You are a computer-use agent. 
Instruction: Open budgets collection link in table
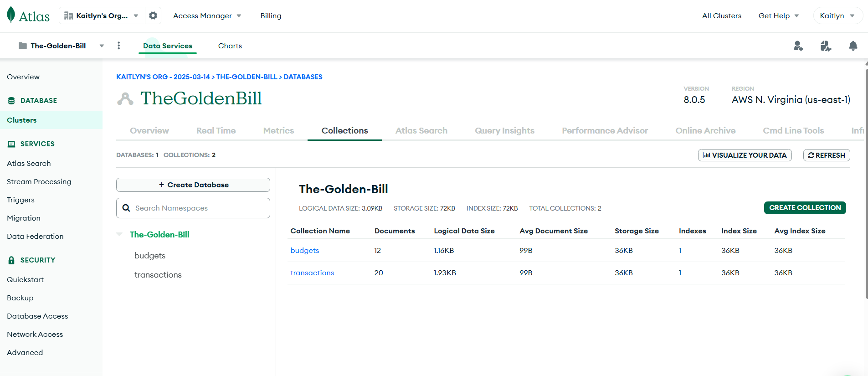pyautogui.click(x=305, y=250)
